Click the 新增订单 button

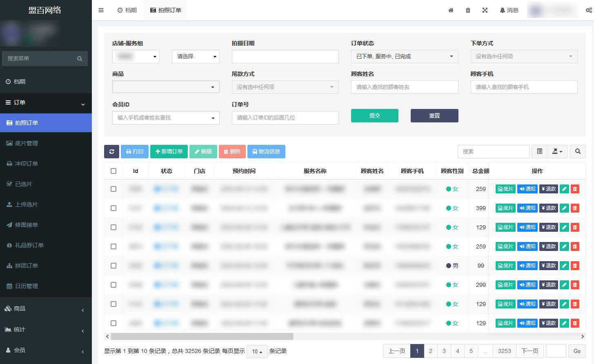tap(169, 151)
